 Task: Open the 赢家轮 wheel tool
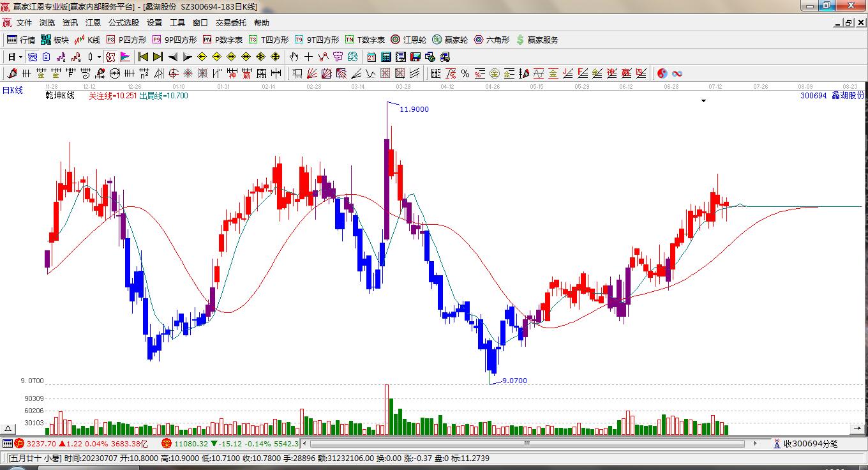click(450, 40)
